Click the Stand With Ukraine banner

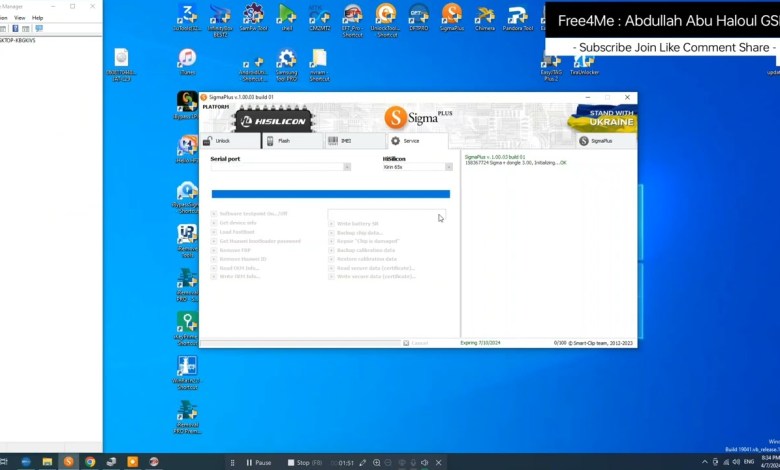[x=600, y=118]
